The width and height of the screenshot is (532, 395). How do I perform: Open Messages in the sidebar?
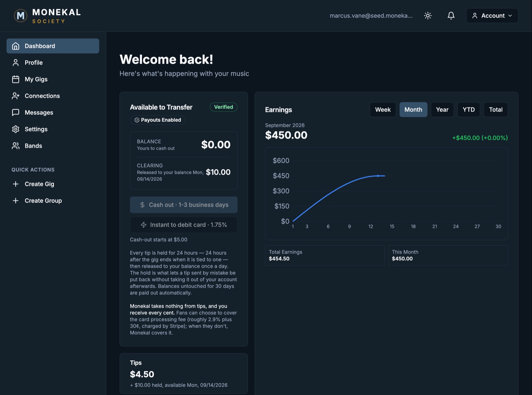click(53, 112)
